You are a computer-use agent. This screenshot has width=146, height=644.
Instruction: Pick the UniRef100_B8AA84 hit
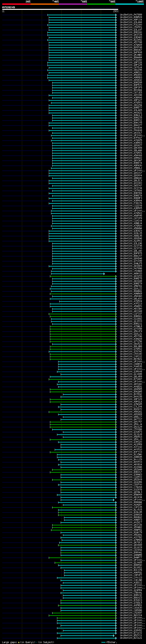coord(131,57)
